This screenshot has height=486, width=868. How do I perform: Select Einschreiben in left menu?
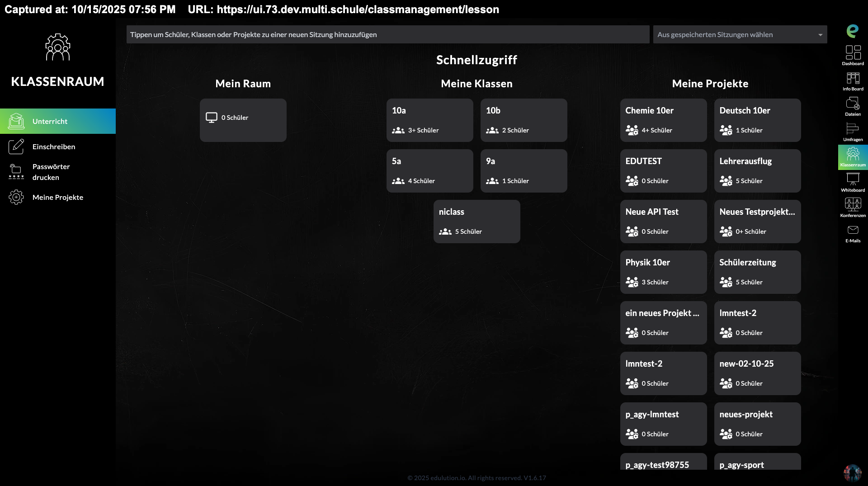pos(54,146)
